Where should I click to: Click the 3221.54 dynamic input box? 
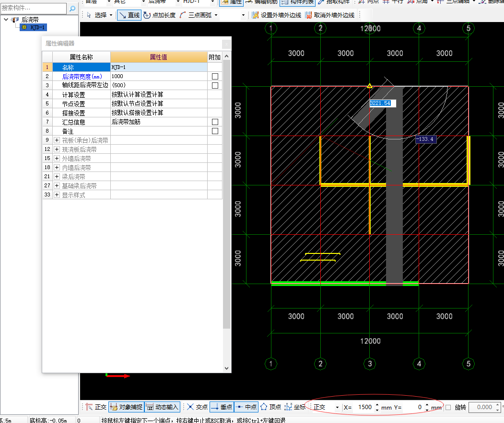click(383, 103)
